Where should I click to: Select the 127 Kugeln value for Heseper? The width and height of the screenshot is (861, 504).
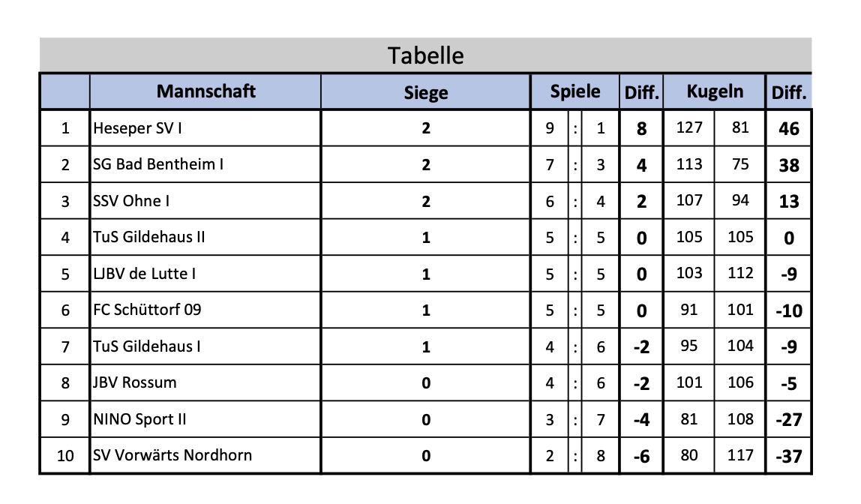(689, 127)
